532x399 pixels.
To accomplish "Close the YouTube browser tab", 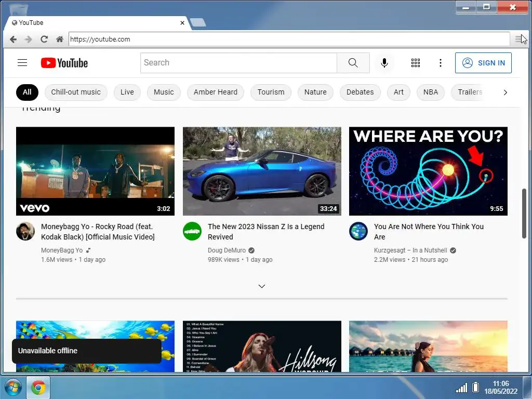I will pyautogui.click(x=182, y=23).
